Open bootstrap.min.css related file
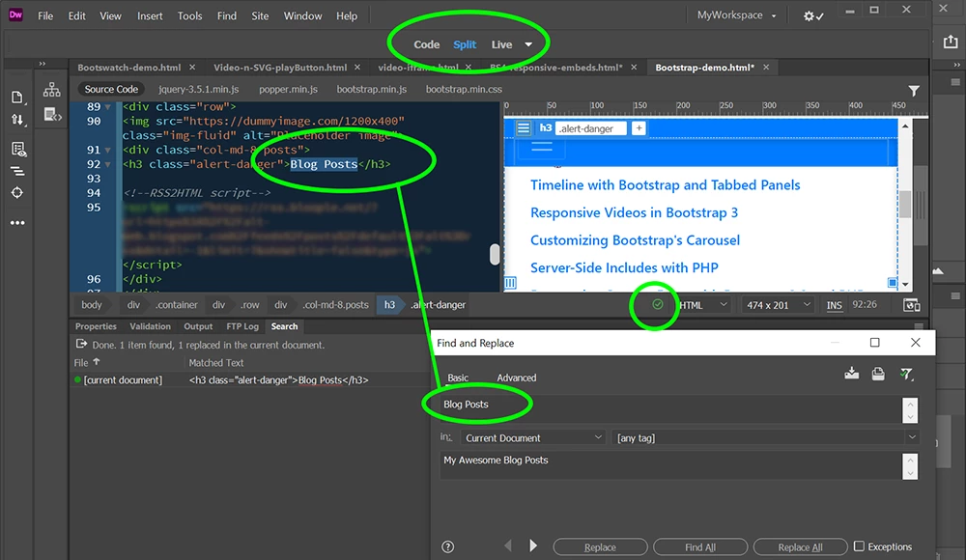Viewport: 966px width, 560px height. pyautogui.click(x=464, y=89)
